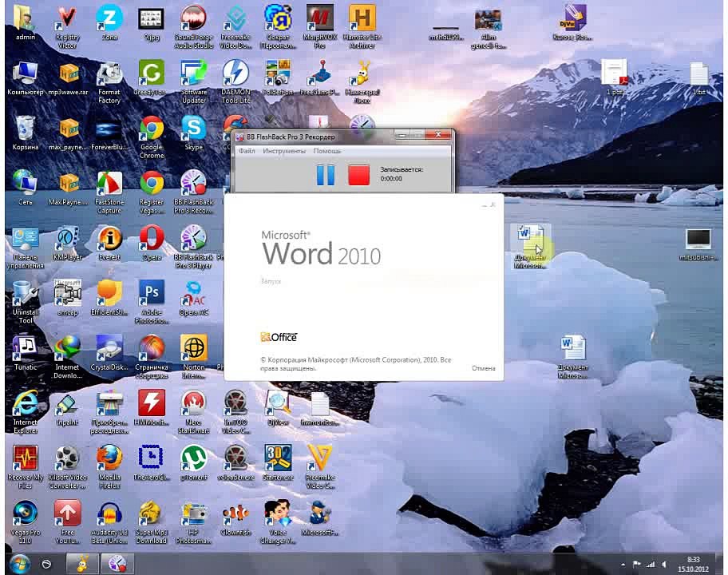Screen dimensions: 728x575
Task: Open the Windows Start menu
Action: (20, 565)
